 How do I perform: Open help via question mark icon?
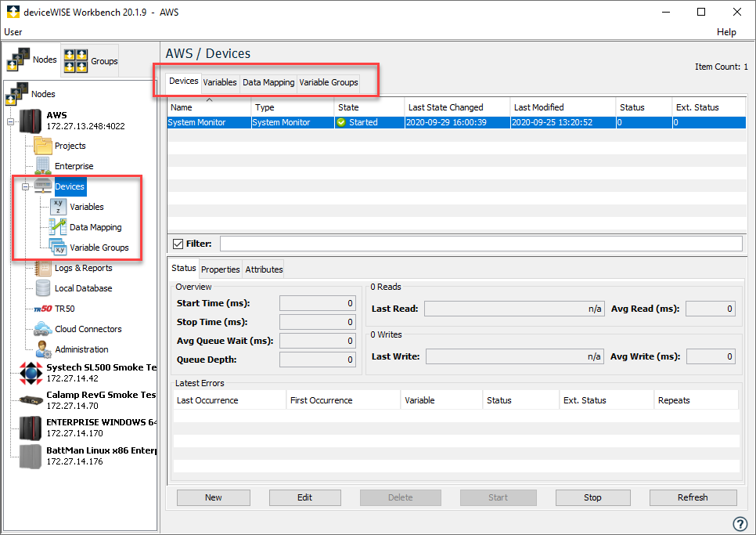tap(740, 523)
